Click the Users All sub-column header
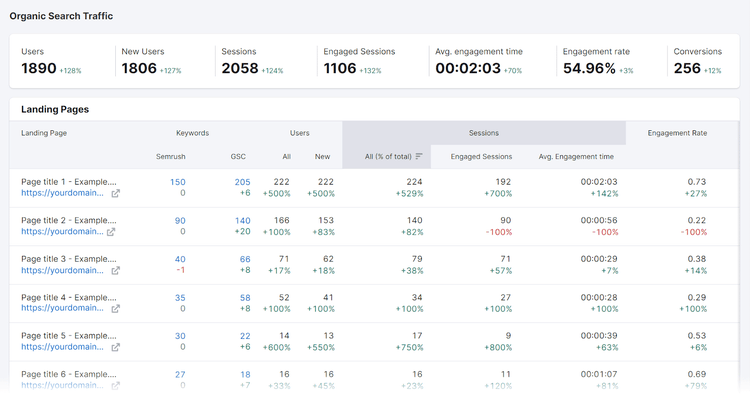This screenshot has height=396, width=750. [x=287, y=156]
